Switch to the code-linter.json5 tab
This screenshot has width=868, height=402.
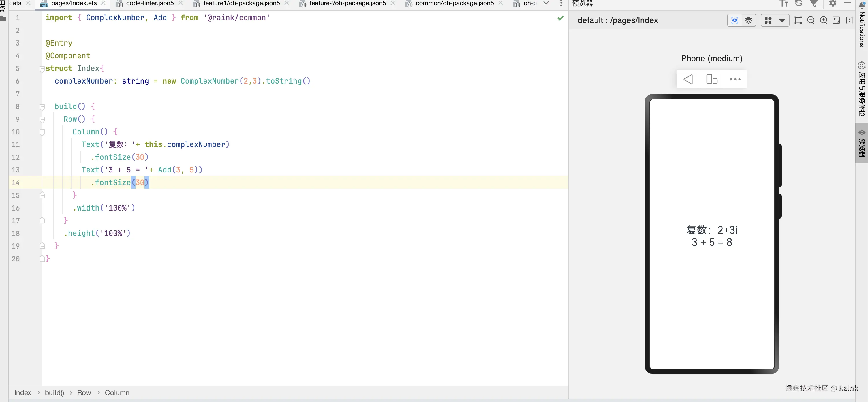(150, 3)
